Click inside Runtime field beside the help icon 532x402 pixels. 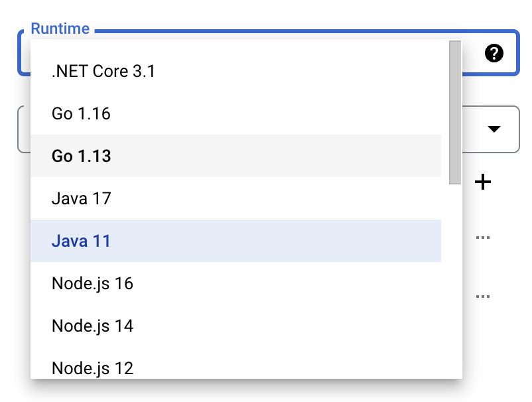(472, 54)
